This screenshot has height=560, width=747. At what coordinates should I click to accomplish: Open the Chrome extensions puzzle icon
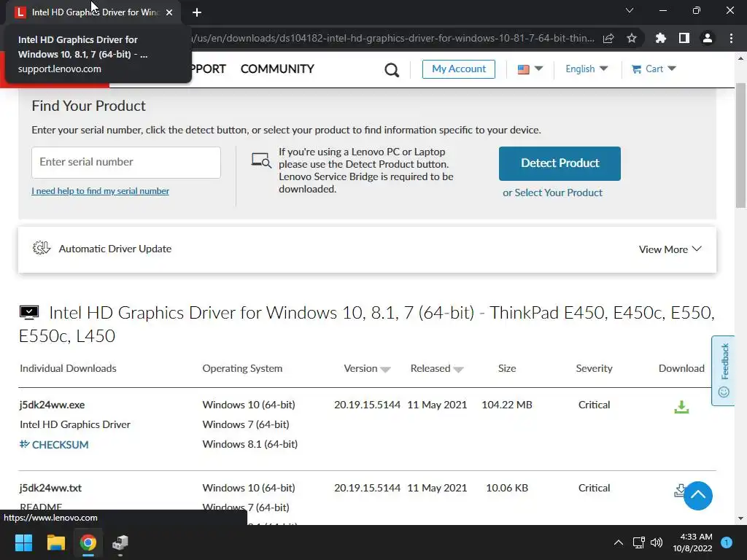660,38
